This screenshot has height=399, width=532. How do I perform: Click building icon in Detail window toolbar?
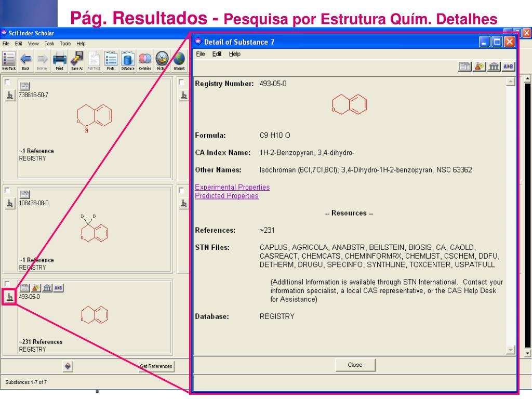[x=494, y=66]
